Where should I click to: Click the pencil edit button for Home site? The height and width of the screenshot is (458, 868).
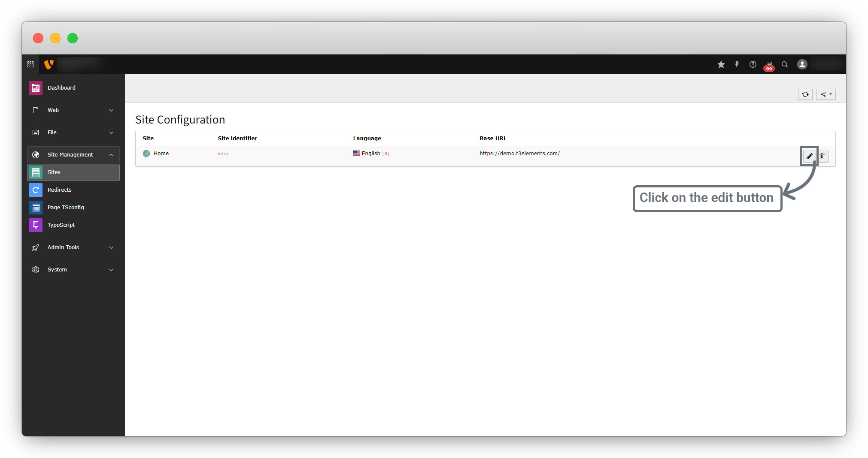click(x=809, y=156)
